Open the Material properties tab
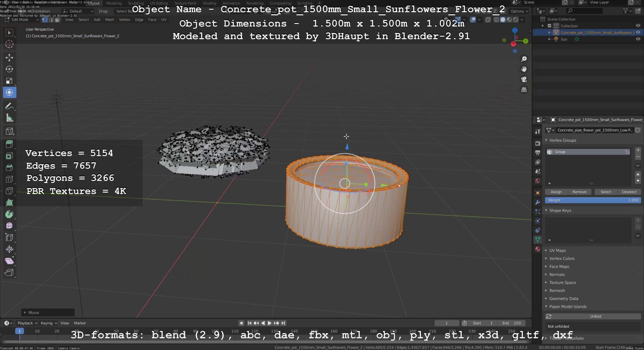This screenshot has width=644, height=350. 538,249
